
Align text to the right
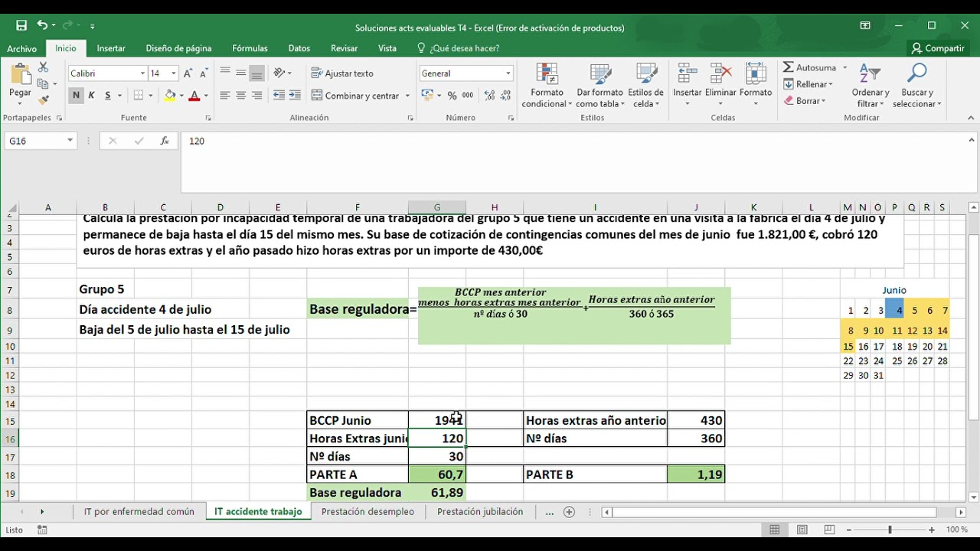(257, 96)
